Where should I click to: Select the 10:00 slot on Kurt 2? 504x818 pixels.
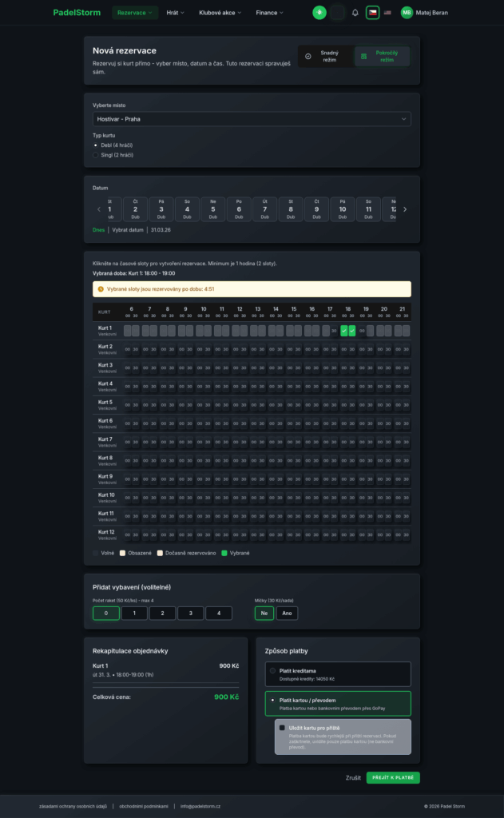200,350
